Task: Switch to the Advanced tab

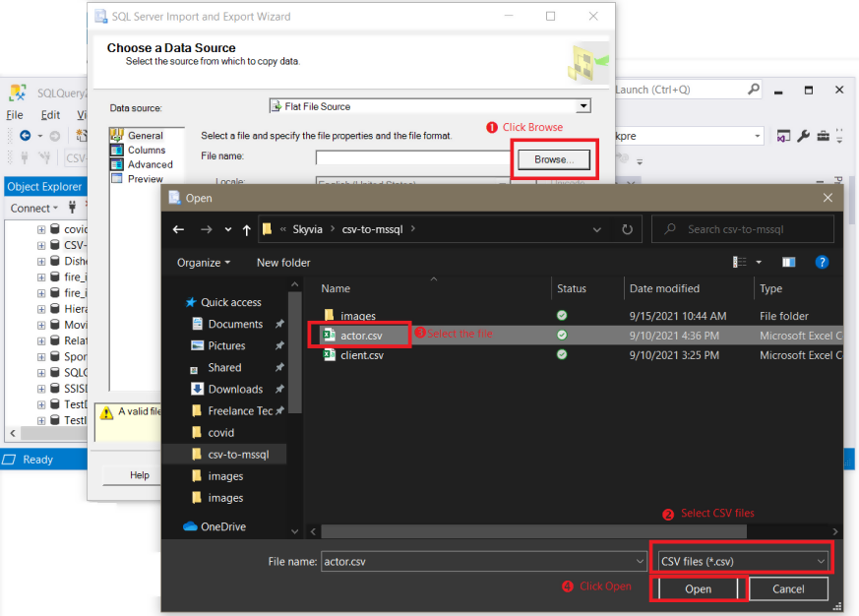Action: pos(148,163)
